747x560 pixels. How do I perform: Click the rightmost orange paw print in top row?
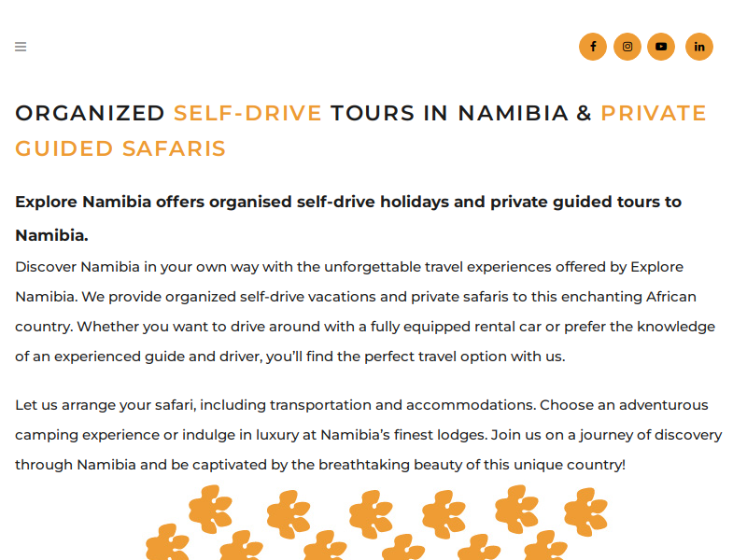pos(585,511)
